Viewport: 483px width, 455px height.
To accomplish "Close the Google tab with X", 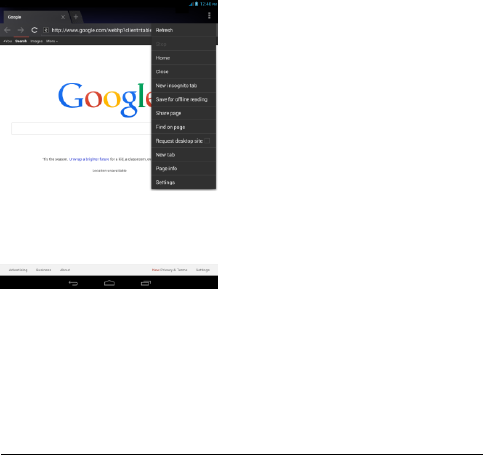I will click(63, 17).
